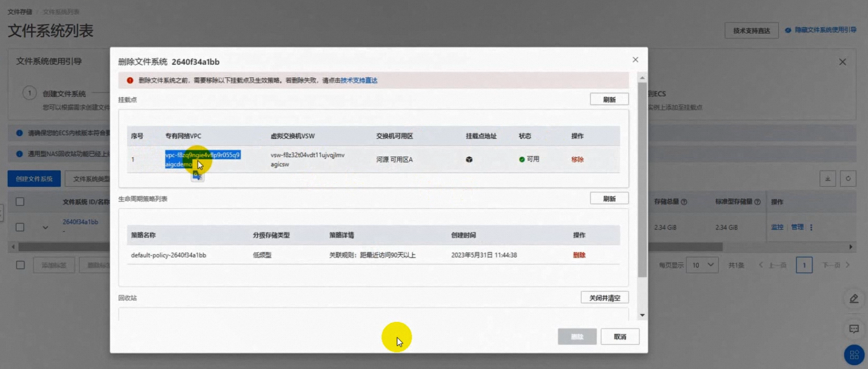Click the disabled 删除 confirm button
Viewport: 868px width, 369px height.
pos(577,337)
